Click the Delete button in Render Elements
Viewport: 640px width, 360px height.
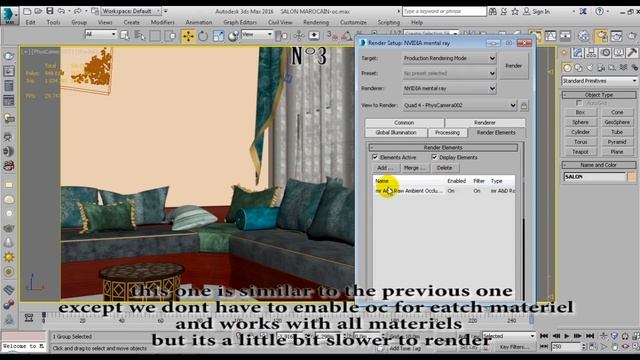pyautogui.click(x=444, y=168)
